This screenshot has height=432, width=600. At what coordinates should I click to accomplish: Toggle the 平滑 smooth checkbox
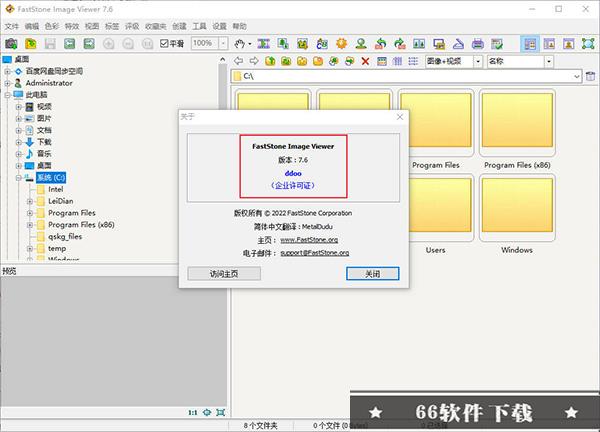tap(172, 44)
